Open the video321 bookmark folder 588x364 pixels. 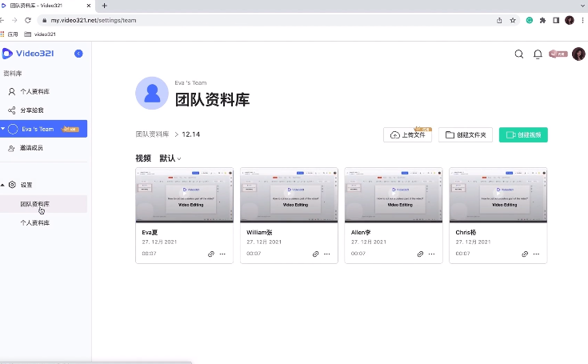(40, 34)
